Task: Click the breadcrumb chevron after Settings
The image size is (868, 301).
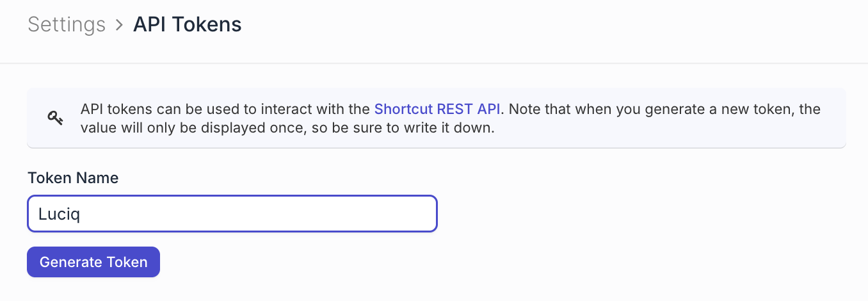Action: click(119, 25)
